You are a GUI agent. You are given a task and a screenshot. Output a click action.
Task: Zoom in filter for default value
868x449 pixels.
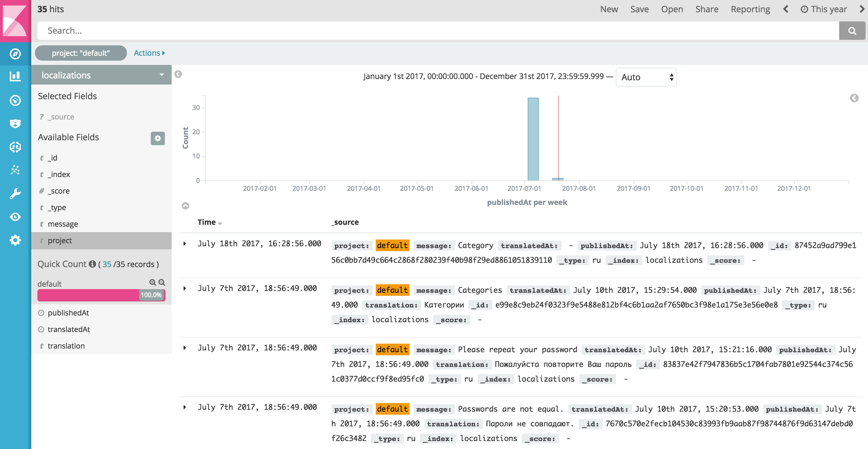(x=152, y=282)
